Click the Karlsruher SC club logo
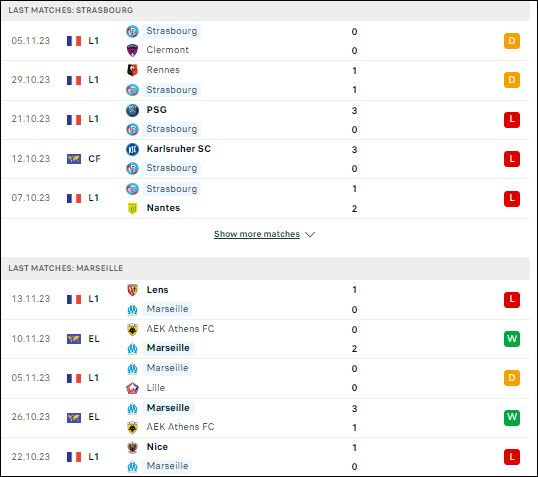Screen dimensions: 538x477 click(132, 149)
